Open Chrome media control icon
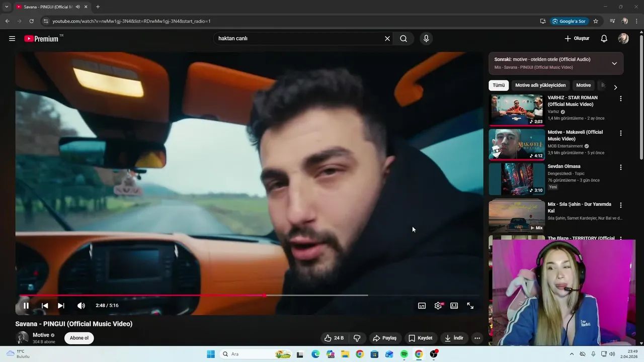Screen dimensions: 644x362 point(612,21)
